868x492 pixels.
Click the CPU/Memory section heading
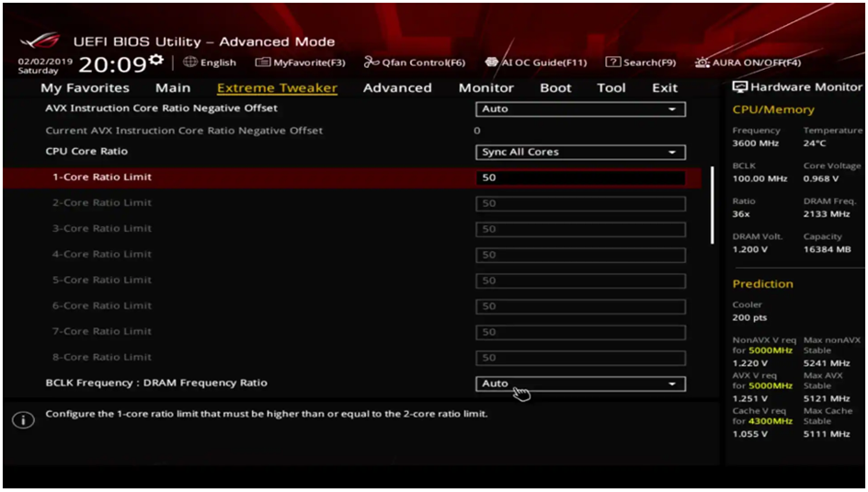[x=772, y=109]
